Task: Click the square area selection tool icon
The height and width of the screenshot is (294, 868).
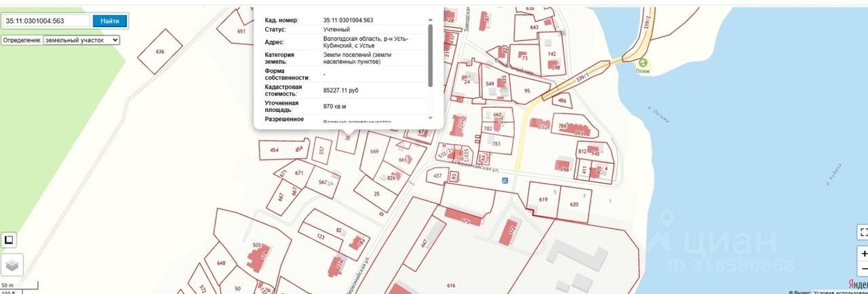Action: pyautogui.click(x=9, y=240)
